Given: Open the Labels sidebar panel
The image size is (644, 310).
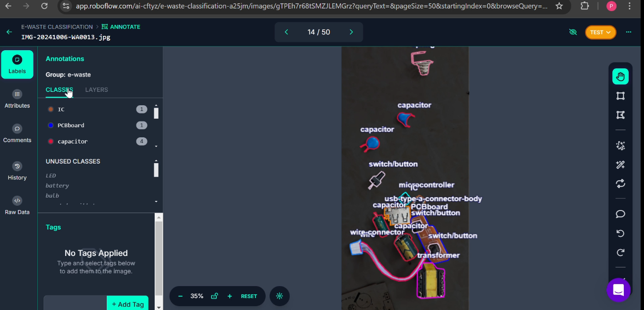Looking at the screenshot, I should coord(17,65).
